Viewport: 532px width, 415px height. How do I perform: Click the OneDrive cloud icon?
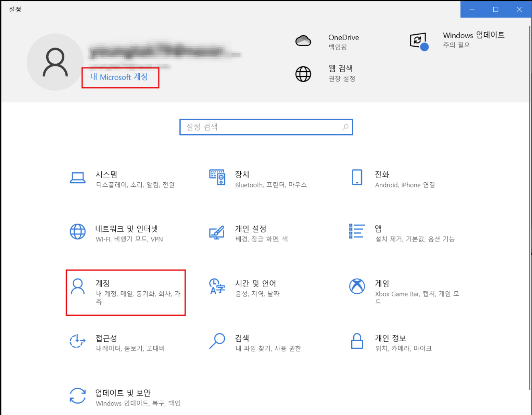[x=303, y=41]
